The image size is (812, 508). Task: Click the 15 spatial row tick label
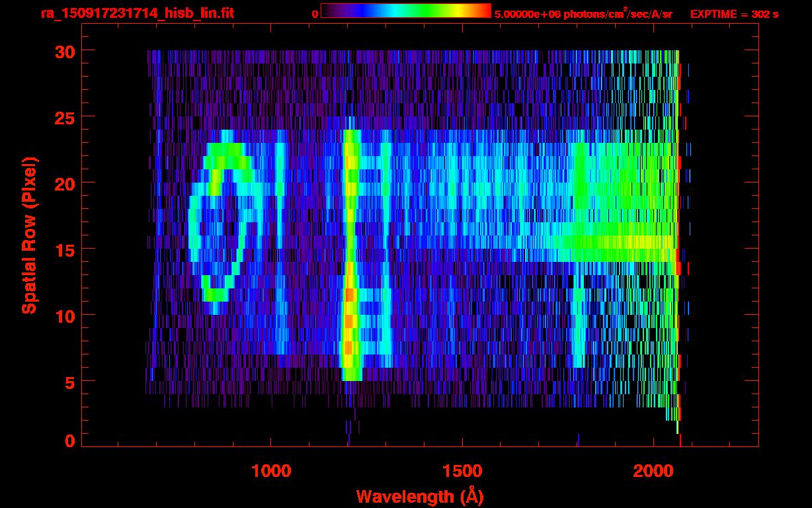65,249
